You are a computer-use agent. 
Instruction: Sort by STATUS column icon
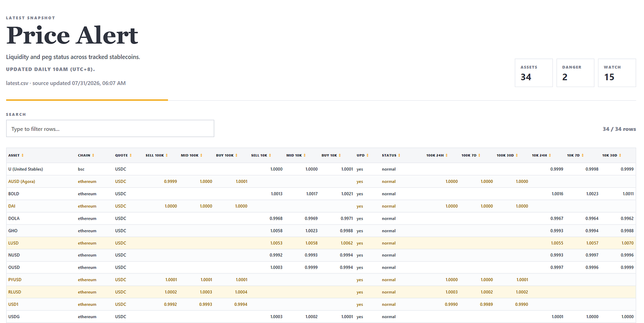coord(399,156)
